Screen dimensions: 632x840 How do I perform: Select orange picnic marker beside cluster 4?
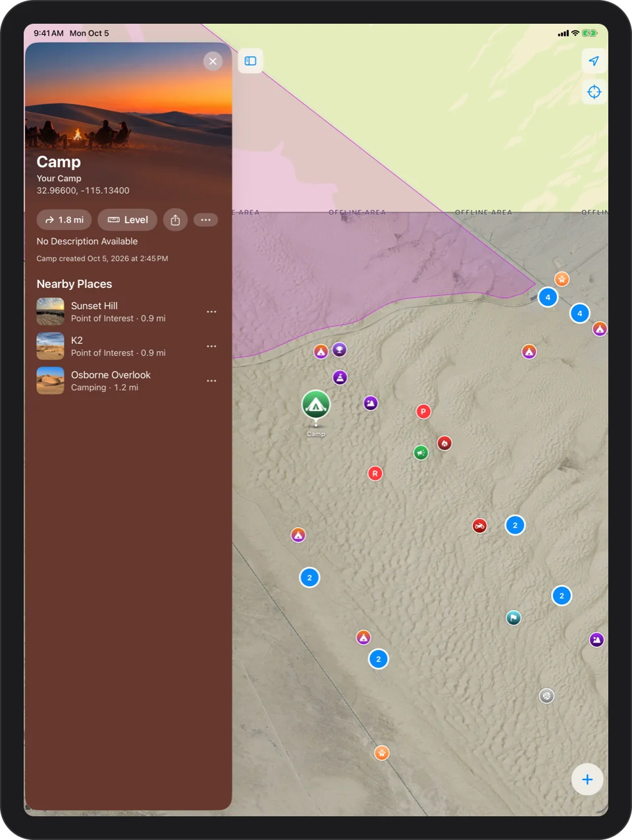pos(562,279)
